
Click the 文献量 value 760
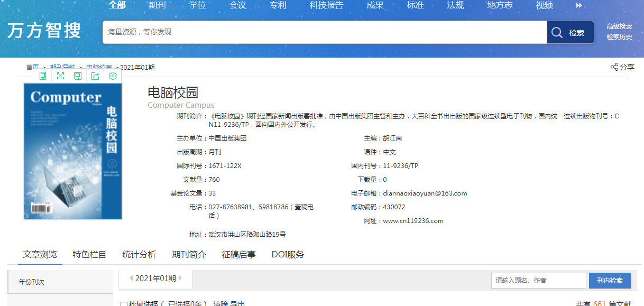click(x=214, y=180)
